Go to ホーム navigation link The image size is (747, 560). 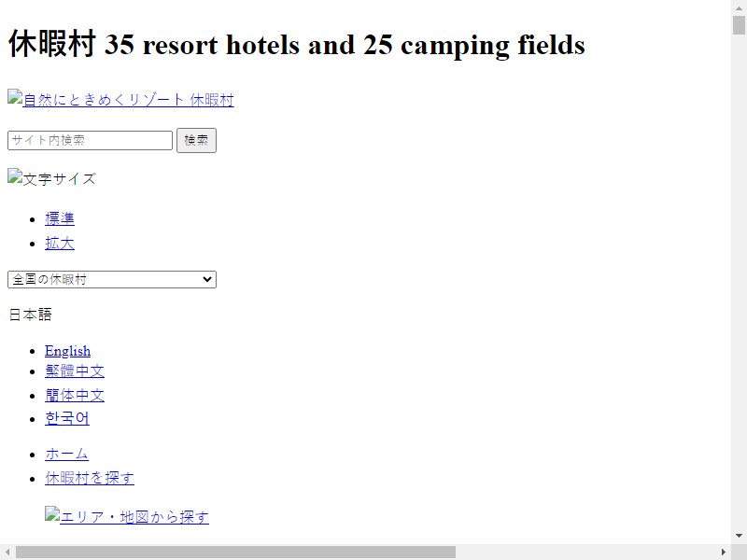coord(66,454)
